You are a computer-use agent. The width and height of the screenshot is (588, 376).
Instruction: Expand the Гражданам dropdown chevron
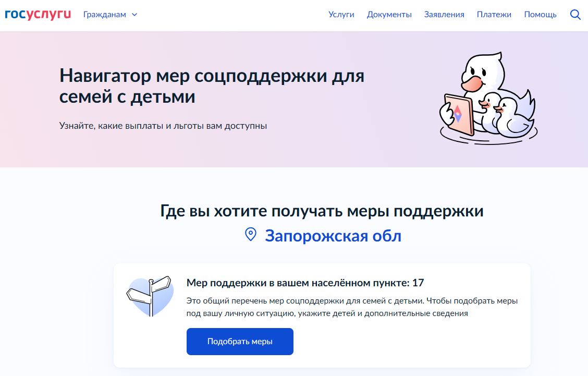134,15
